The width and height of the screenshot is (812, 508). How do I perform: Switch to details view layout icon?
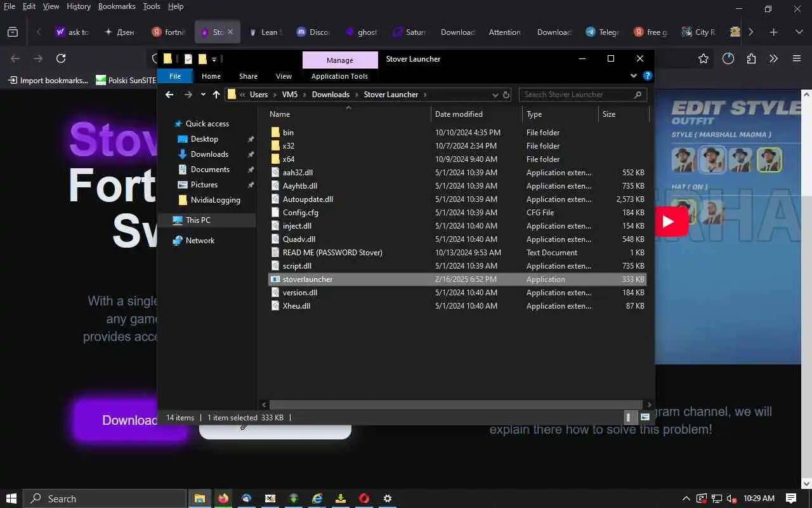[x=628, y=417]
